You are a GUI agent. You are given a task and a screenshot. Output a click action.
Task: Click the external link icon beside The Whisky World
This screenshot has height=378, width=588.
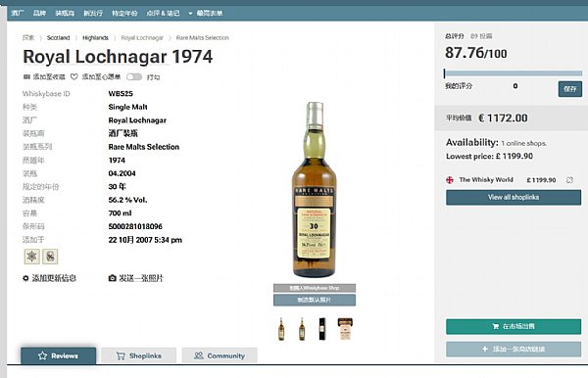(x=569, y=180)
